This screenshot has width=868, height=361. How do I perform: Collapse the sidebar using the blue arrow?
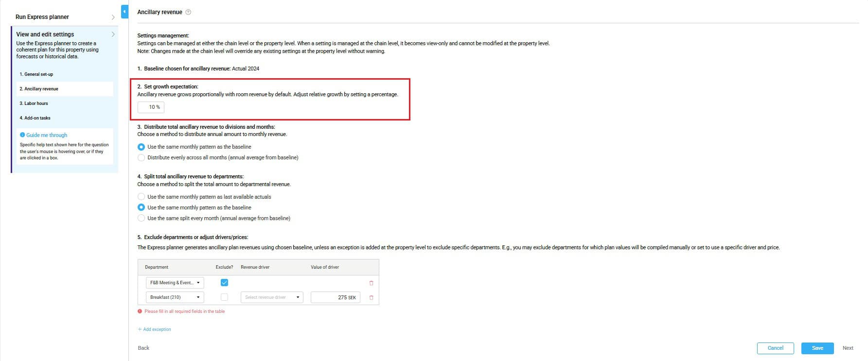(x=124, y=11)
